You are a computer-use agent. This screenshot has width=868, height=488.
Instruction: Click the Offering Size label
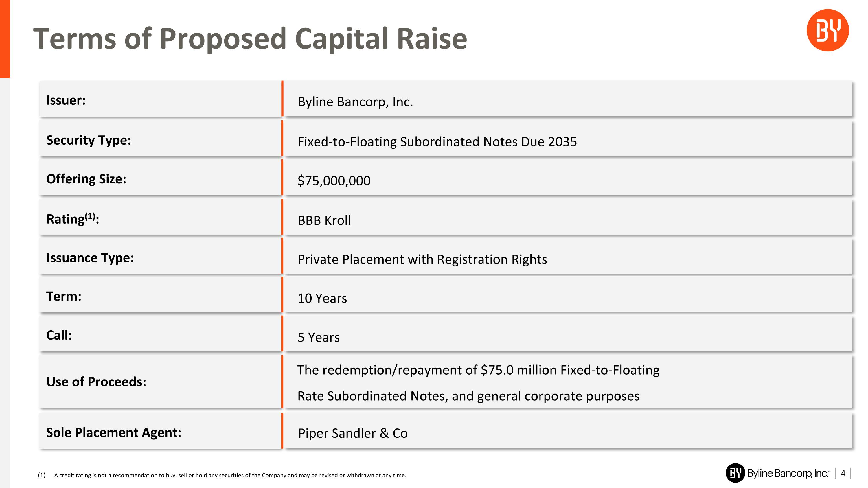86,179
